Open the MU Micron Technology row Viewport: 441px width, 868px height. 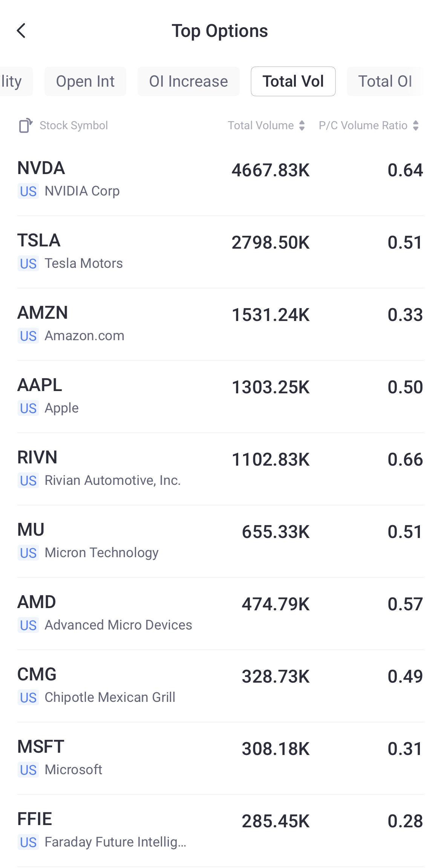click(x=220, y=541)
